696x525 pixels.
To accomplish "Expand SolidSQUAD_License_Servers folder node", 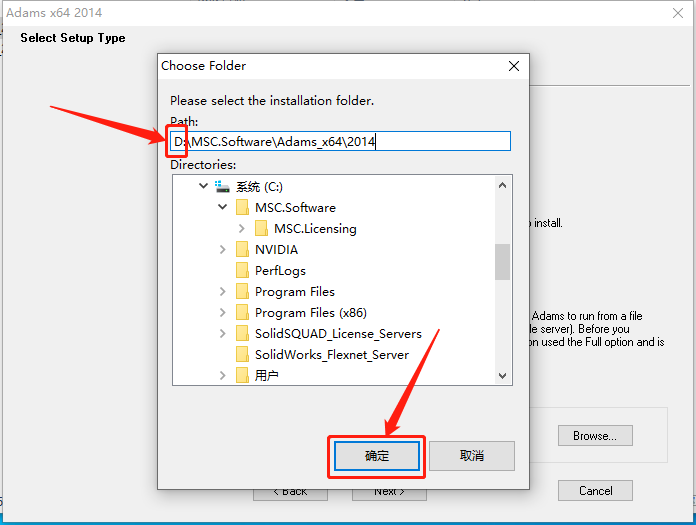I will tap(222, 333).
